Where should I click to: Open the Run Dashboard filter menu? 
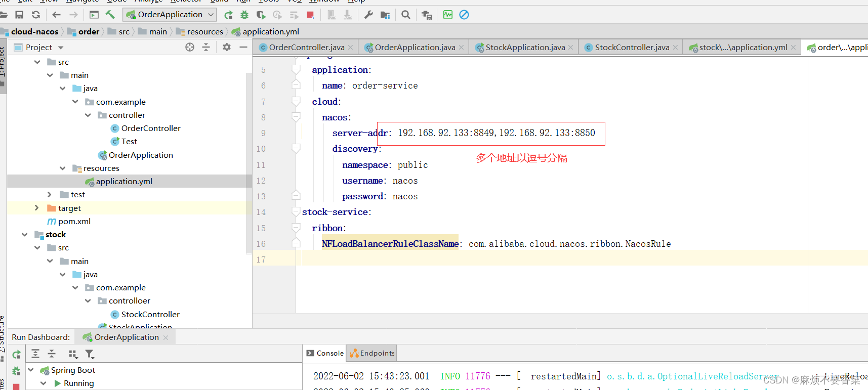90,354
